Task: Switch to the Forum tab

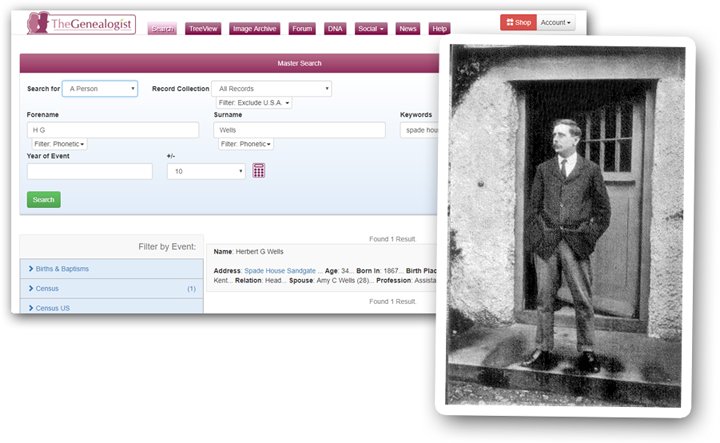Action: 302,28
